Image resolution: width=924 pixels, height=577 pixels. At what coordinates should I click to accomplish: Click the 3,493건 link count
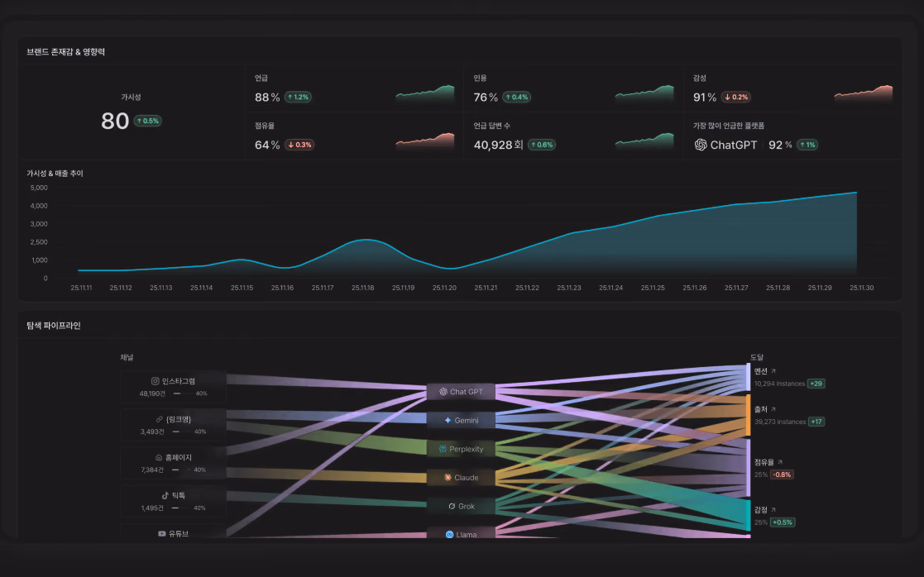click(153, 432)
